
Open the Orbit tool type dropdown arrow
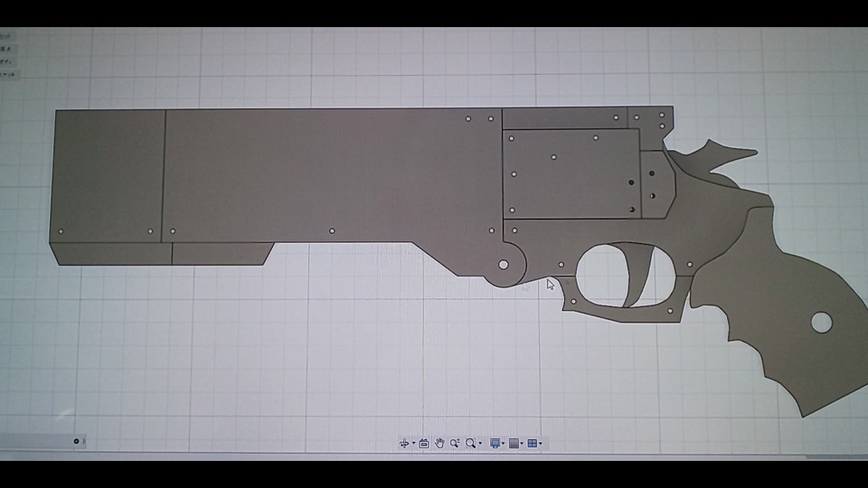point(413,443)
